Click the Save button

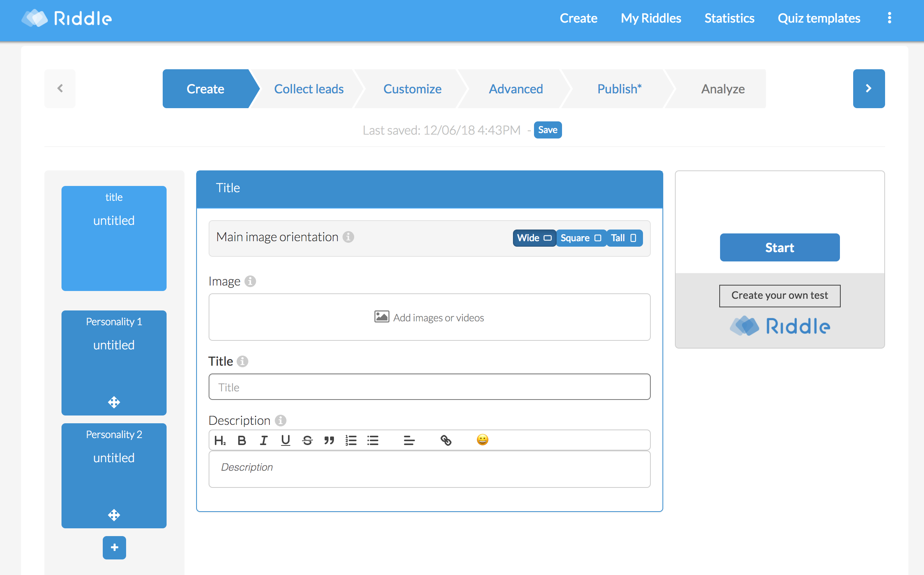click(548, 130)
